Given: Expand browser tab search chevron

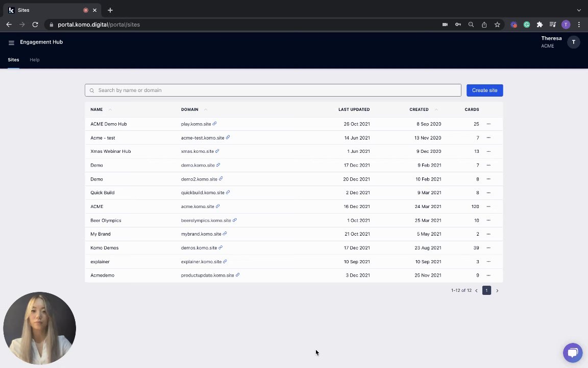Looking at the screenshot, I should point(579,10).
